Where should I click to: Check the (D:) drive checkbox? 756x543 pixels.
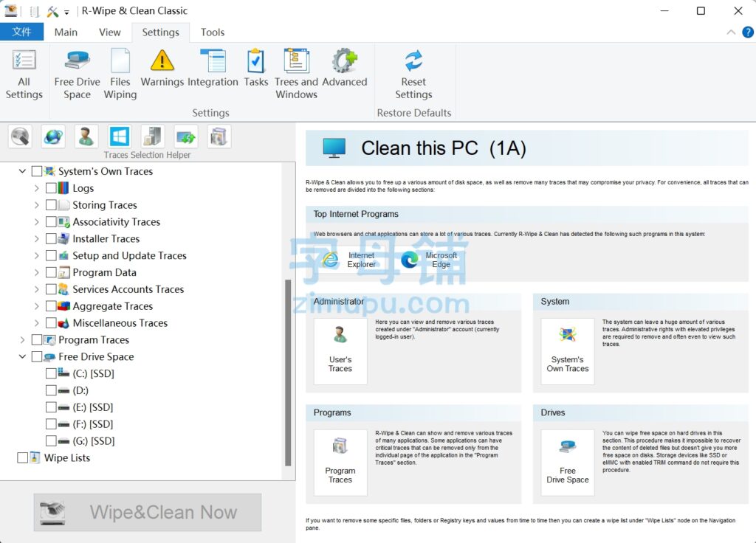51,390
